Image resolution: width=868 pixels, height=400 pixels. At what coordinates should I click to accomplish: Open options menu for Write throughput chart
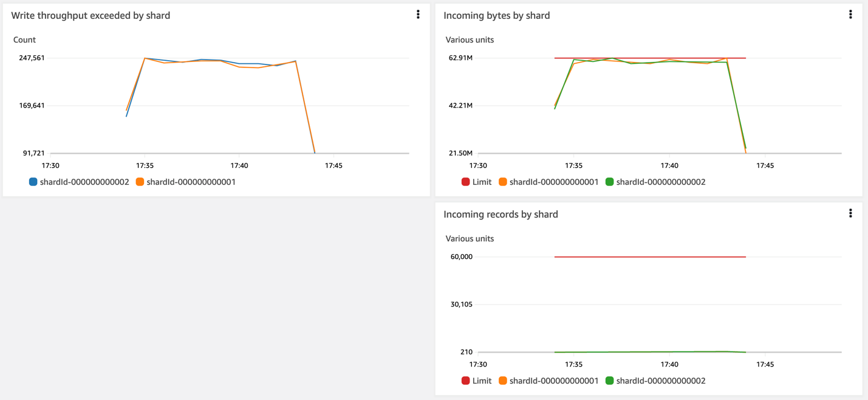(418, 14)
